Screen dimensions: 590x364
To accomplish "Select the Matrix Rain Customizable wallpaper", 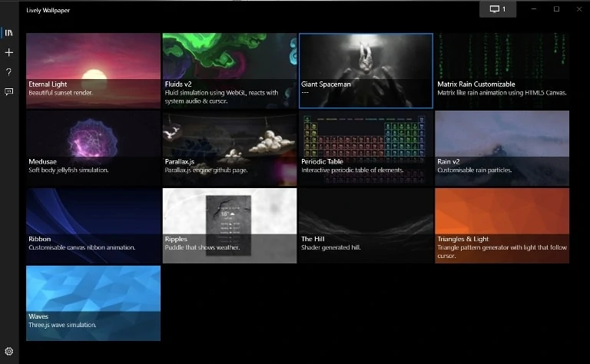I will point(502,71).
